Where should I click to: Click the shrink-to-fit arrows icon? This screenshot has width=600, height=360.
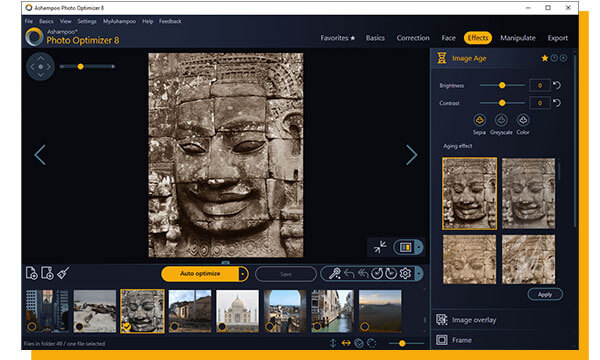click(x=380, y=247)
